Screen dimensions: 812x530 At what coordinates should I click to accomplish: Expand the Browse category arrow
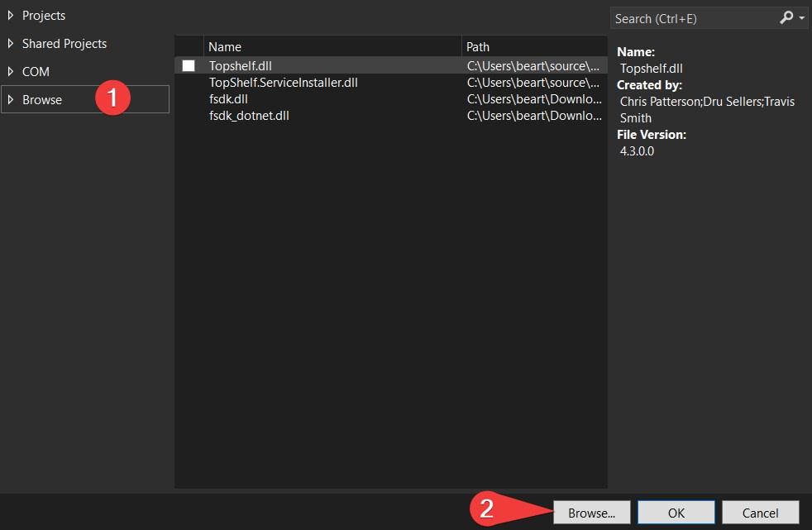click(x=11, y=99)
